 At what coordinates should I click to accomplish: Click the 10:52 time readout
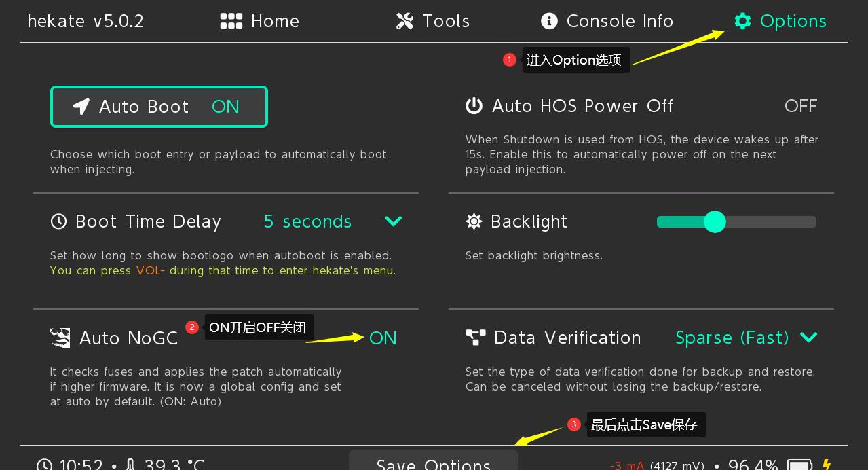81,465
